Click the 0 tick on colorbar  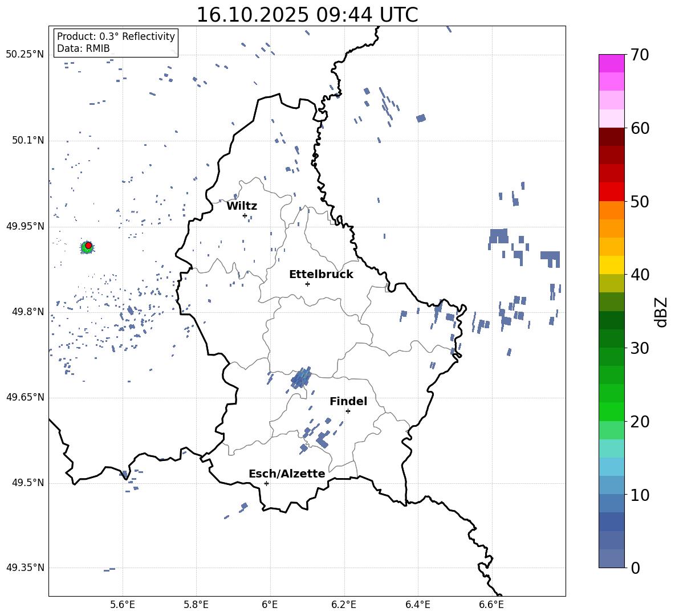(x=635, y=568)
